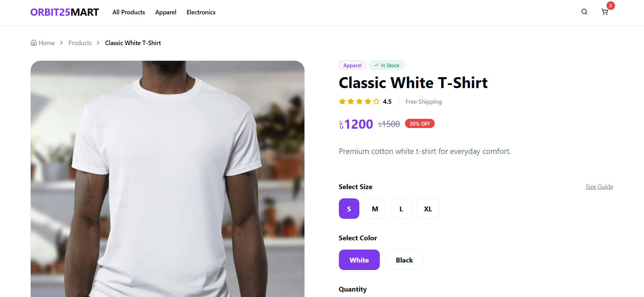This screenshot has width=644, height=297.
Task: Select the XL size option
Action: (x=428, y=209)
